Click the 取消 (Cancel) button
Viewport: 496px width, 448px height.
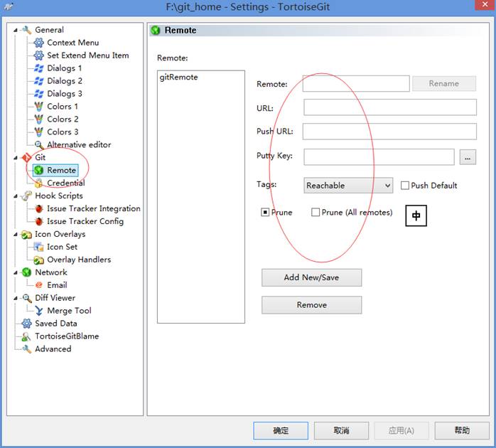[x=341, y=431]
